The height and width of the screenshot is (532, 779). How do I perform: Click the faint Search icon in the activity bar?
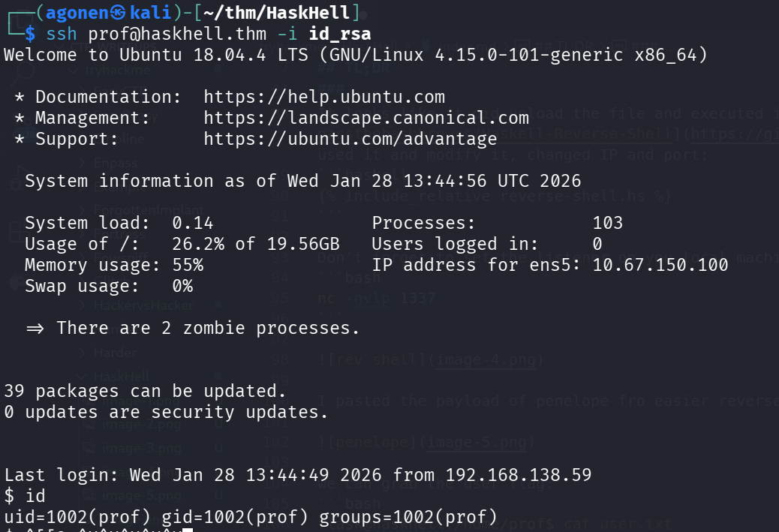[25, 72]
